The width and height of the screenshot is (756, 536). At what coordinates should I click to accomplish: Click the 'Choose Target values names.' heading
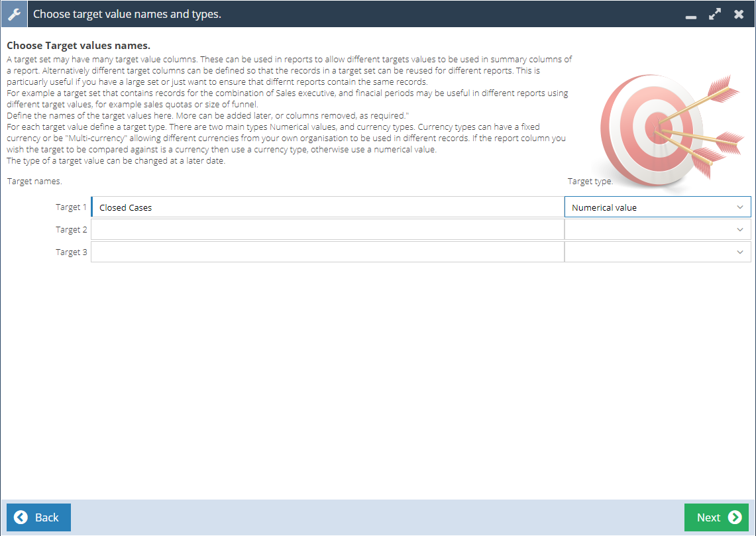(78, 46)
